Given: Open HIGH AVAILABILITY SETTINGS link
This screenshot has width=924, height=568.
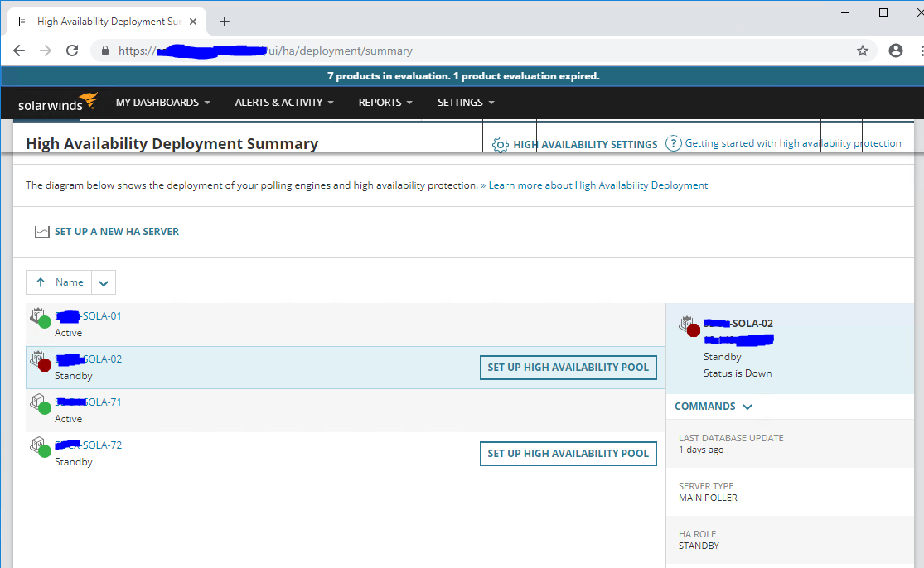Looking at the screenshot, I should 585,144.
